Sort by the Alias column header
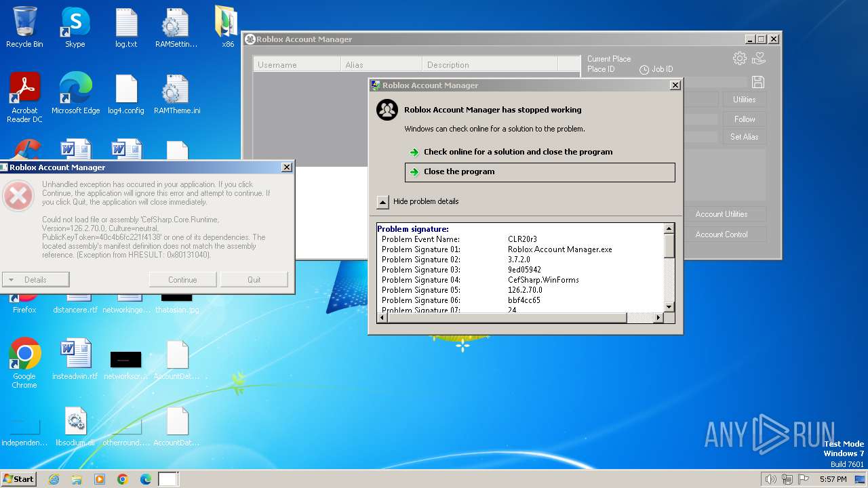 point(381,64)
